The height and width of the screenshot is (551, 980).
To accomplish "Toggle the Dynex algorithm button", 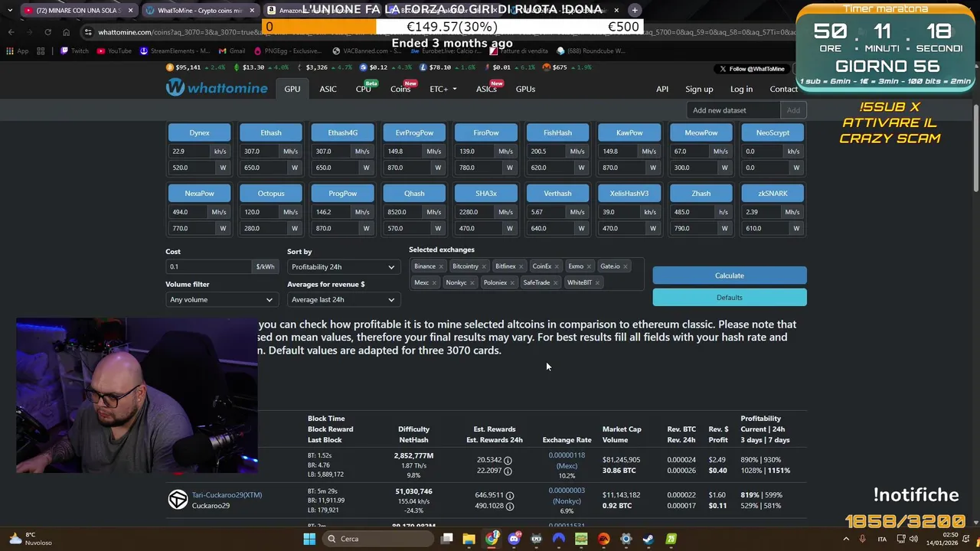I will tap(199, 132).
